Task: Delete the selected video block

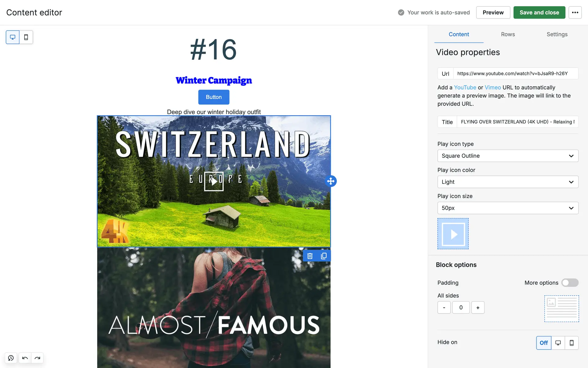Action: (310, 256)
